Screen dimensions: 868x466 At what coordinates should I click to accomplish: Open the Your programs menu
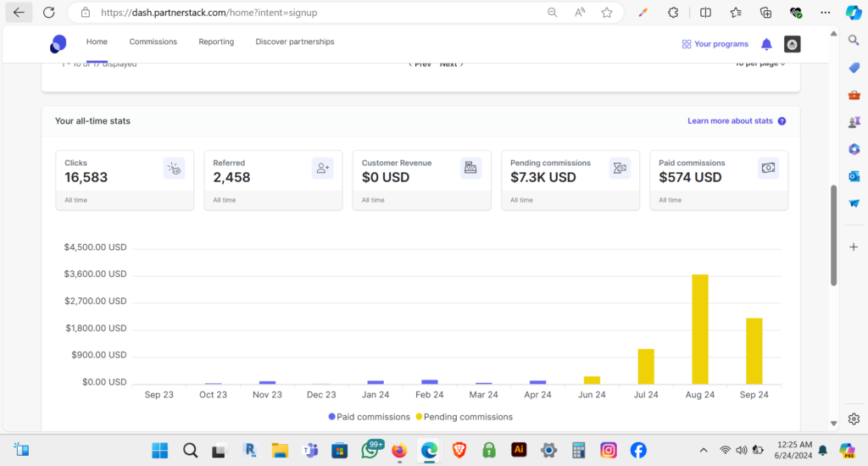pos(715,44)
